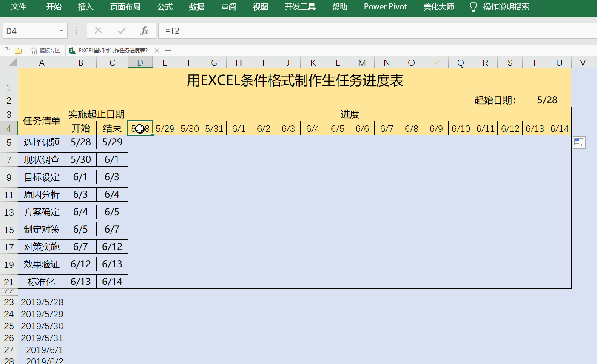This screenshot has width=597, height=364.
Task: Select the 美化大师 ribbon tab
Action: [x=439, y=7]
